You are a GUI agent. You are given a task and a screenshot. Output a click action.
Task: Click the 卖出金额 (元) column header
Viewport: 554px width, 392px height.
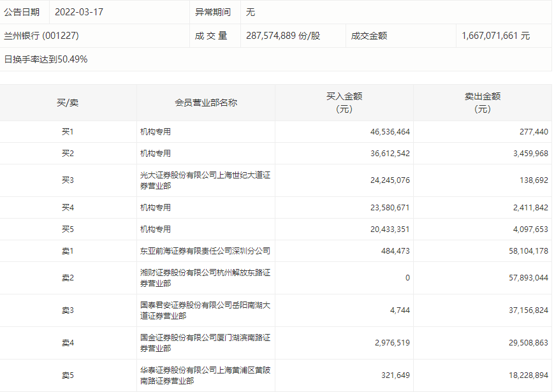point(483,103)
